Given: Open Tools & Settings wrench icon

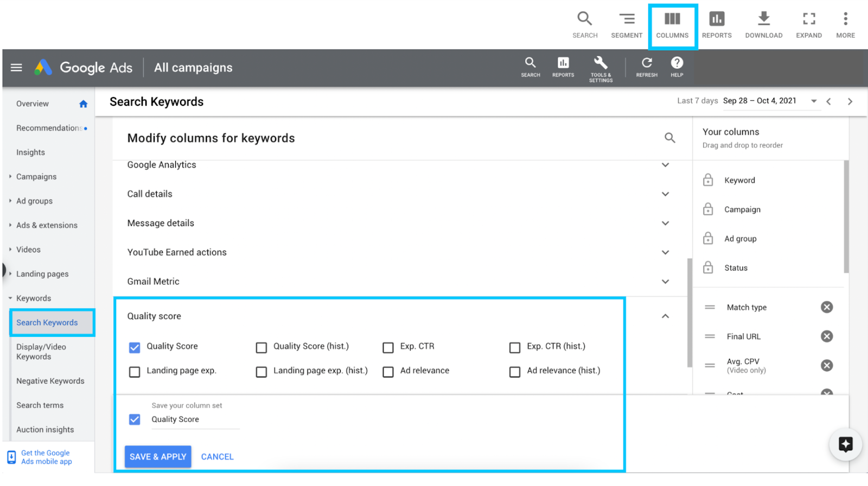Looking at the screenshot, I should [601, 63].
